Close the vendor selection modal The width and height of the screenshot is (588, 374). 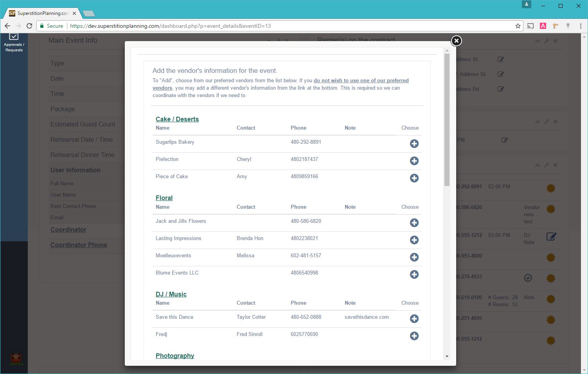456,41
